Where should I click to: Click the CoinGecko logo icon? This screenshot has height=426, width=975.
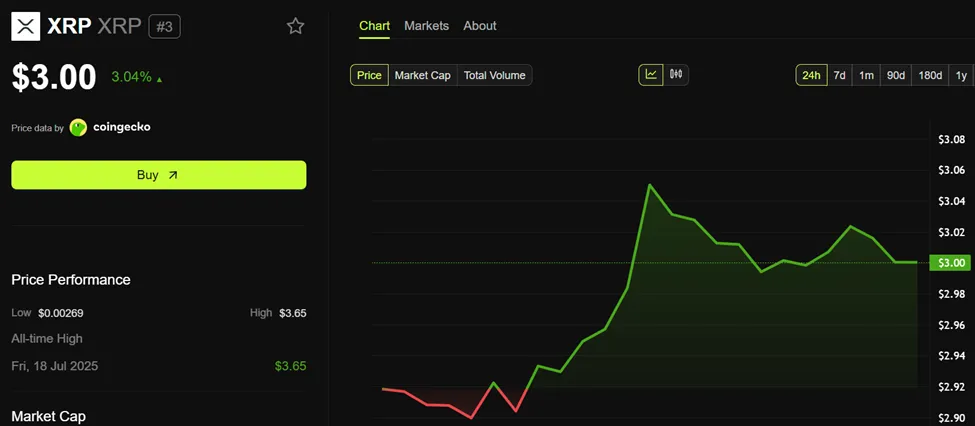(78, 128)
